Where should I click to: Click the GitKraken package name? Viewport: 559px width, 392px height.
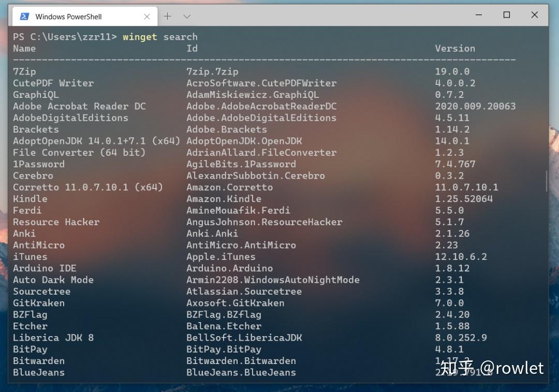[x=38, y=303]
